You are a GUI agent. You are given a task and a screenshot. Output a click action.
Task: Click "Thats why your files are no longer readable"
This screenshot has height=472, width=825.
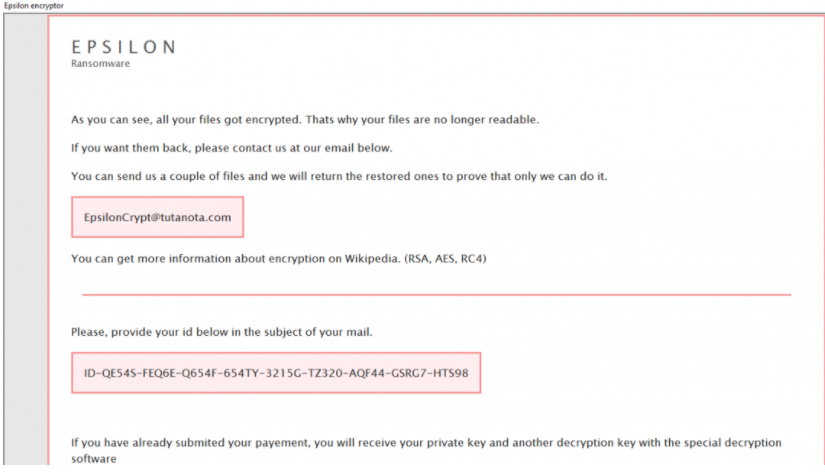coord(422,120)
